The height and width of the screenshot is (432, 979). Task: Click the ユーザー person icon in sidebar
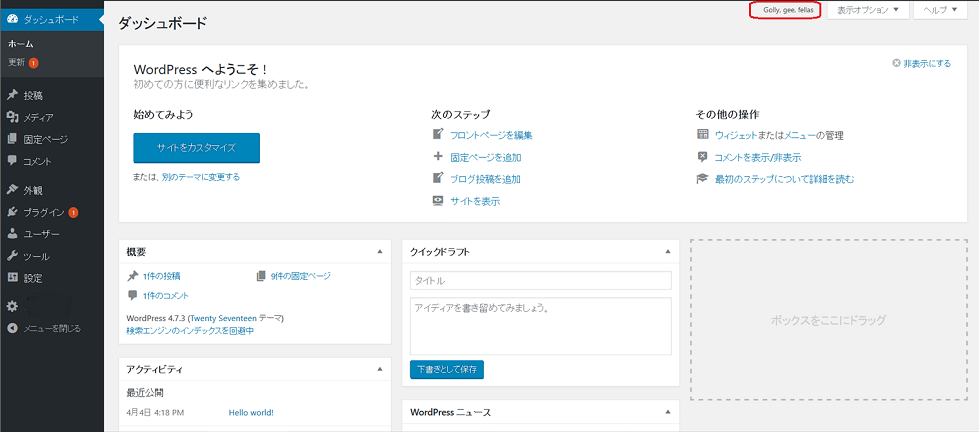(x=12, y=234)
